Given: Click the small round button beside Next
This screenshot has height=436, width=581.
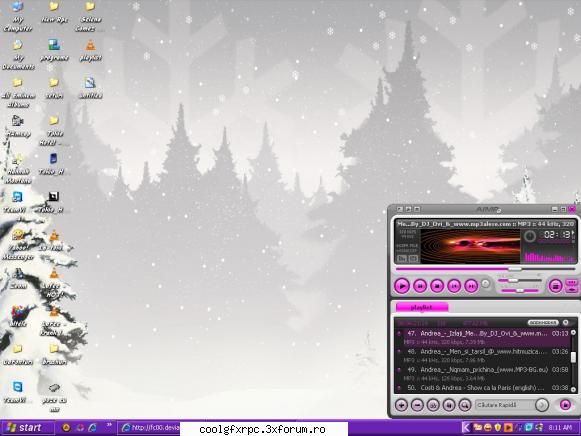Looking at the screenshot, I should (x=485, y=284).
